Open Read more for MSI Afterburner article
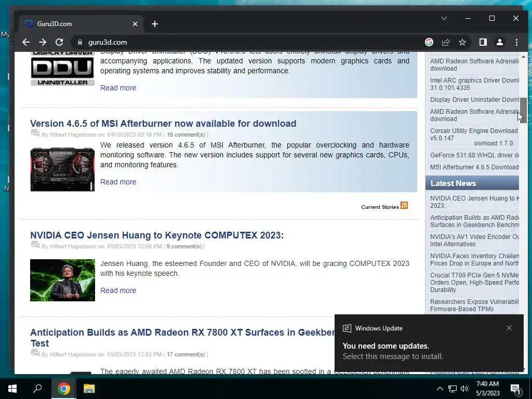Viewport: 532px width, 399px height. point(118,182)
